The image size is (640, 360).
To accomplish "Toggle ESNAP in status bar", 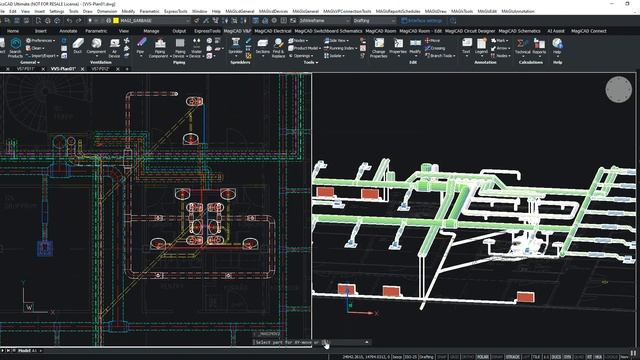I will pos(497,357).
